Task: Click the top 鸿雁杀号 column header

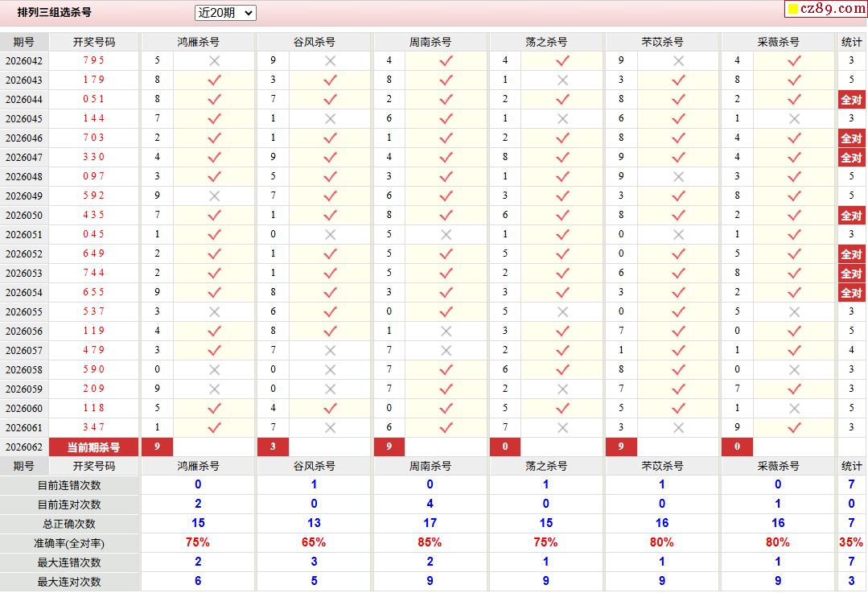Action: pyautogui.click(x=198, y=42)
